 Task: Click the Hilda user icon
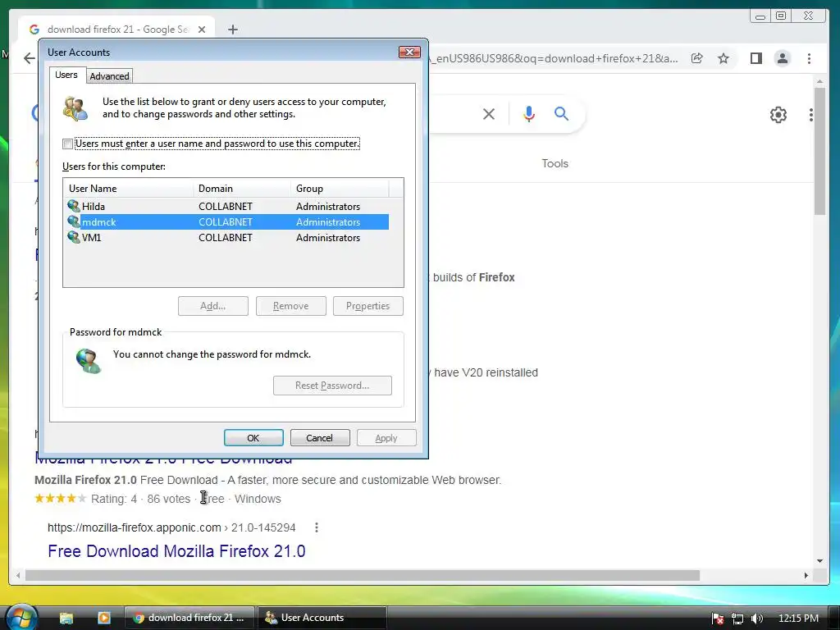(73, 206)
